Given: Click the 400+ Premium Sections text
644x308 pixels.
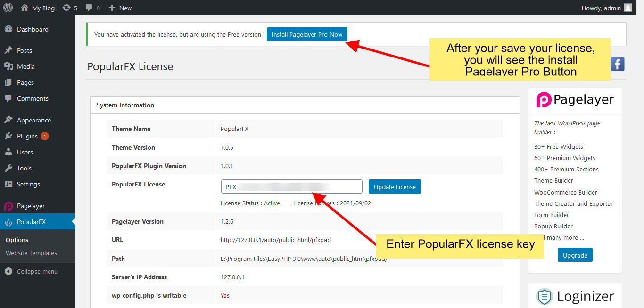Looking at the screenshot, I should click(566, 169).
